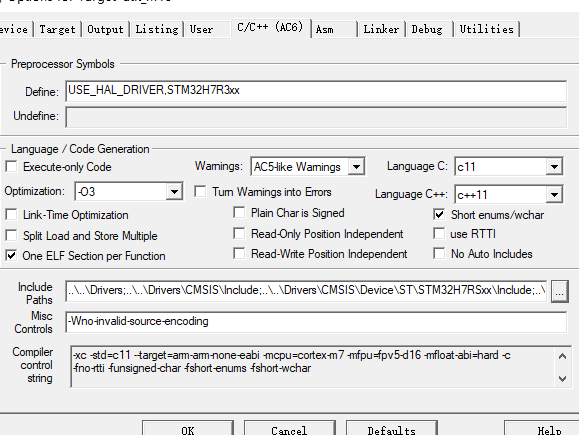Click the Include Paths text field
This screenshot has width=579, height=435.
(x=306, y=291)
